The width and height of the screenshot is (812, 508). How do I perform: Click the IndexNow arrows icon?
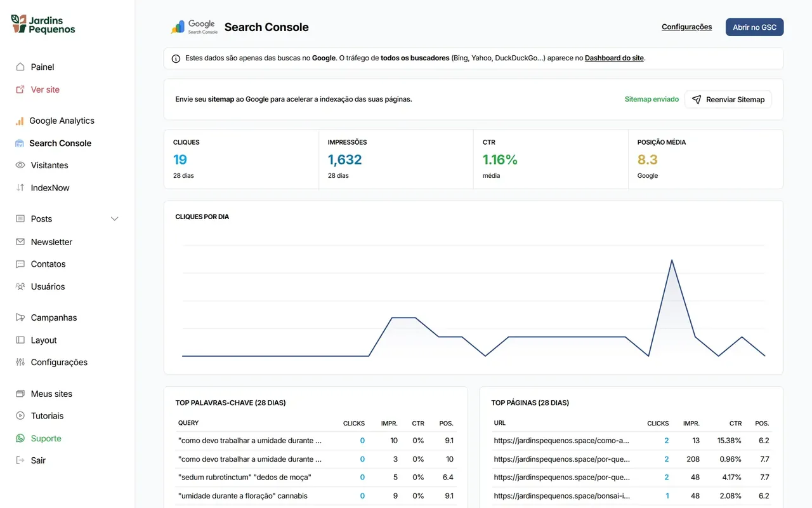click(x=20, y=188)
